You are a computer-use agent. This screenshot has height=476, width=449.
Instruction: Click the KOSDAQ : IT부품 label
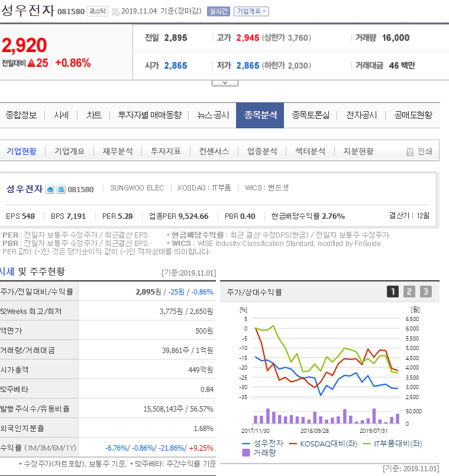(x=205, y=188)
